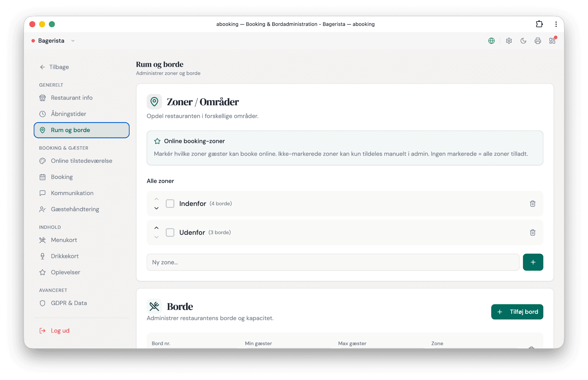Toggle dark mode with the moon icon

click(x=523, y=41)
